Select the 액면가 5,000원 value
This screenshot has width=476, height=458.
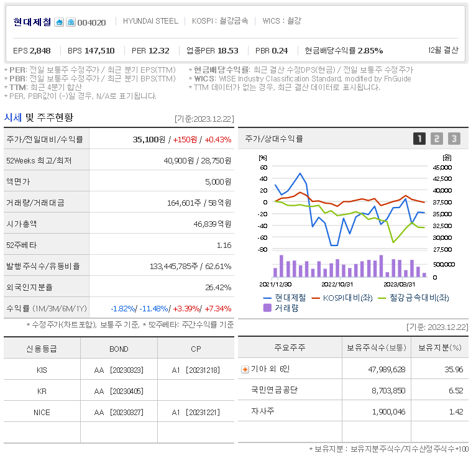pyautogui.click(x=218, y=182)
